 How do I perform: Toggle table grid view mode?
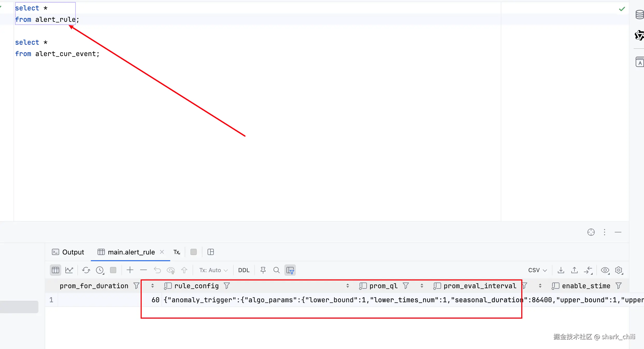(x=55, y=270)
